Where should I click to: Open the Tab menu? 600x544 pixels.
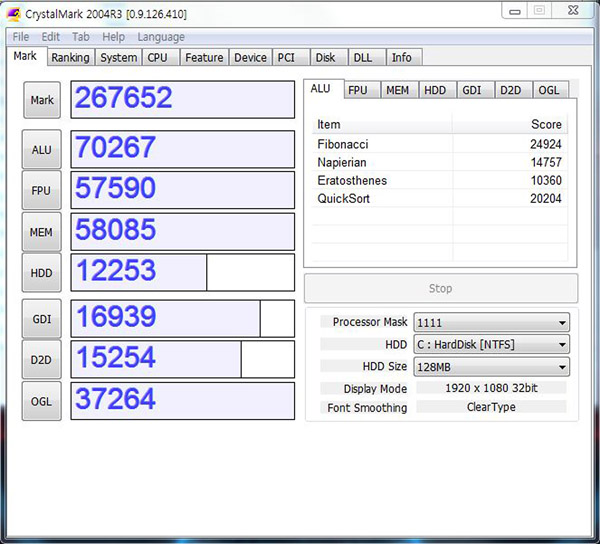tap(81, 37)
